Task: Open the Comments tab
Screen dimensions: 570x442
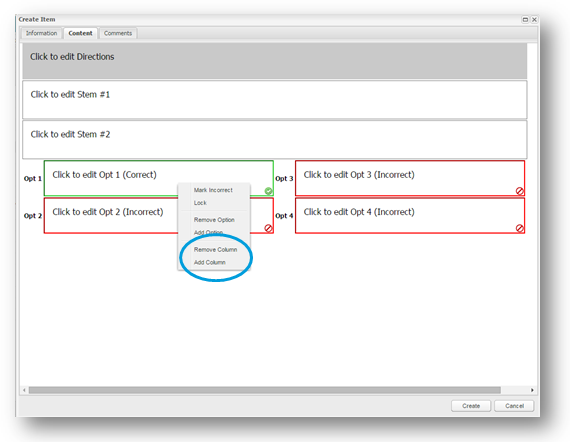Action: pyautogui.click(x=118, y=33)
